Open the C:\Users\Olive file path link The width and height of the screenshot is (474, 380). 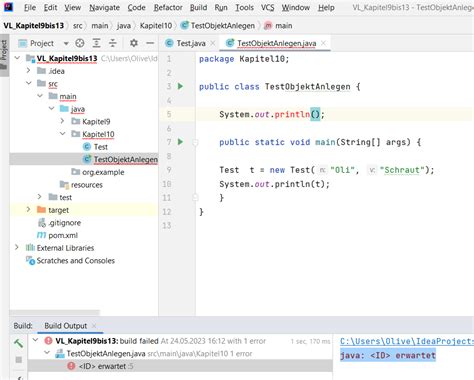coord(407,341)
